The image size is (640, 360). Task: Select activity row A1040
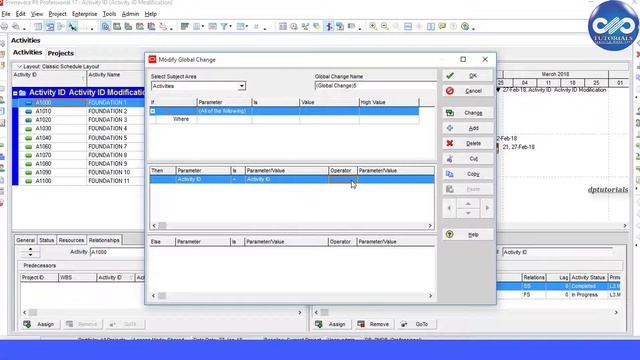tap(43, 138)
